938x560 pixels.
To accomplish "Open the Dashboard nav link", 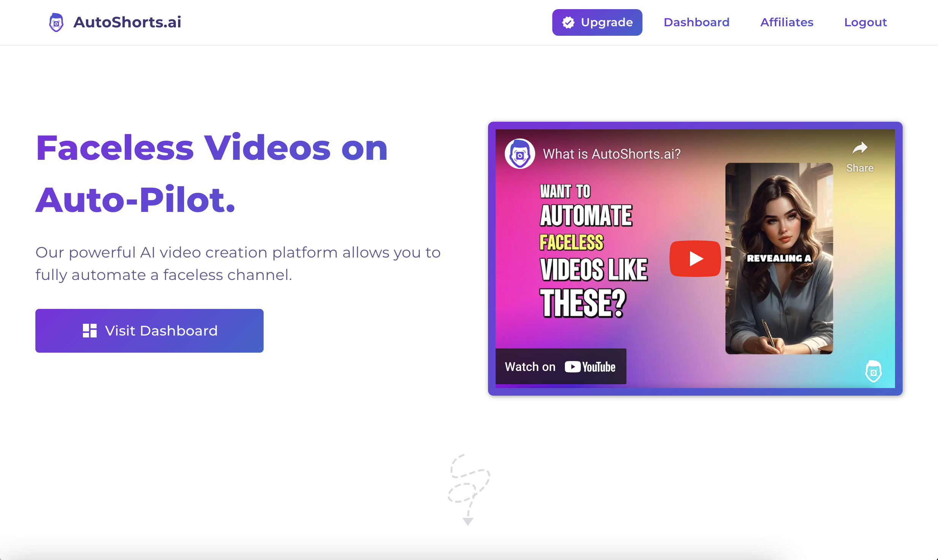I will coord(696,22).
